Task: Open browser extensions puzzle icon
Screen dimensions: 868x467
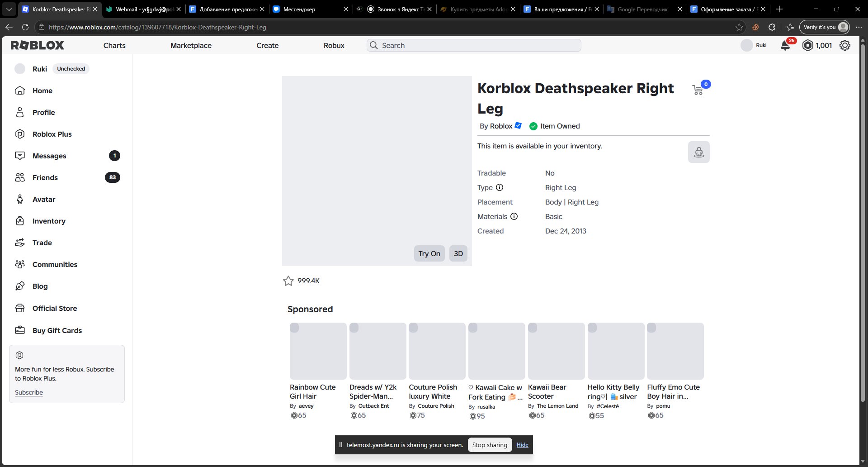Action: tap(772, 27)
